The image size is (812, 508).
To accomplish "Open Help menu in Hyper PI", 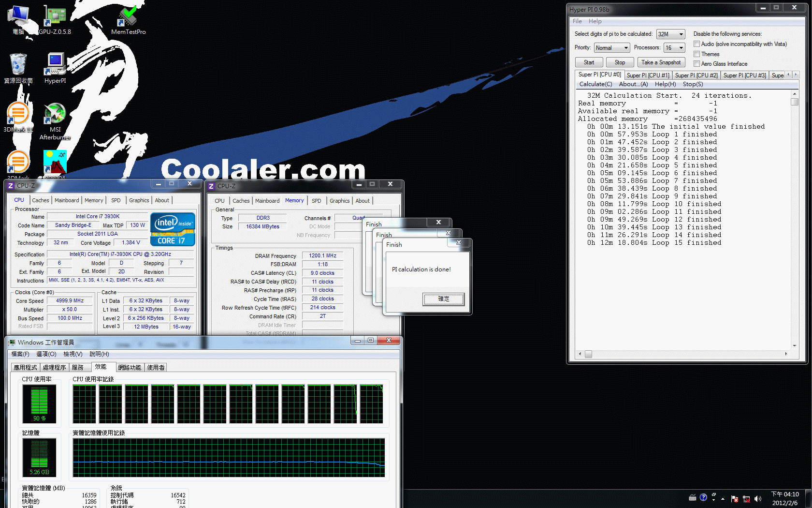I will (595, 21).
